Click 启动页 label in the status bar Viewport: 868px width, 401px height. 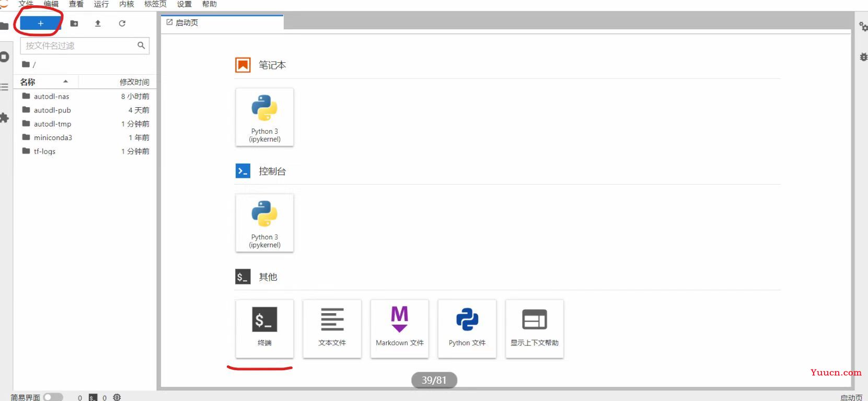pos(851,397)
